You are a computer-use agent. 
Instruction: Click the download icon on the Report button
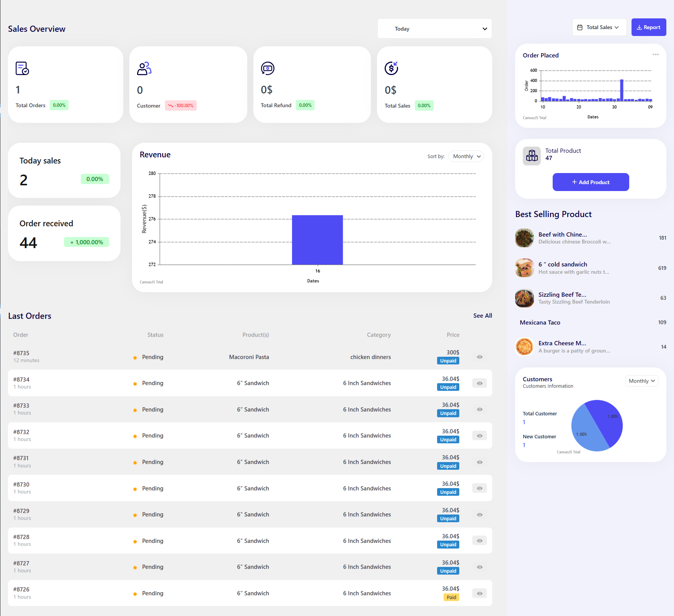(640, 27)
